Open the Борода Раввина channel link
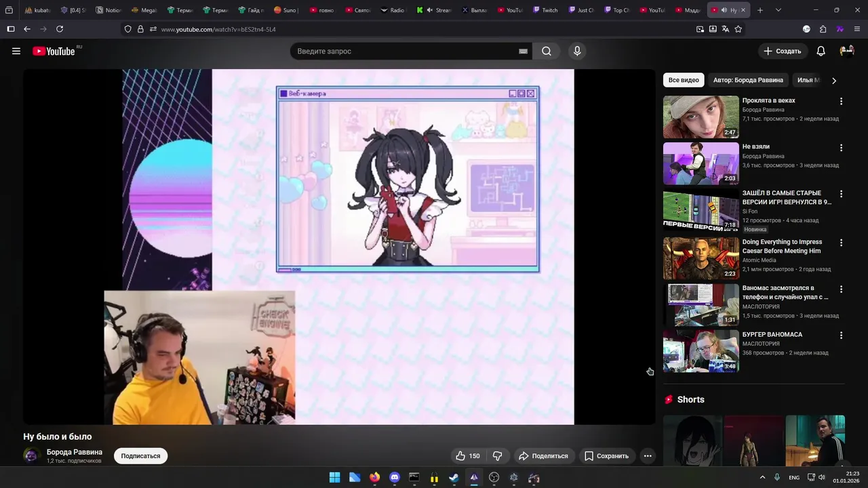868x488 pixels. [x=75, y=452]
